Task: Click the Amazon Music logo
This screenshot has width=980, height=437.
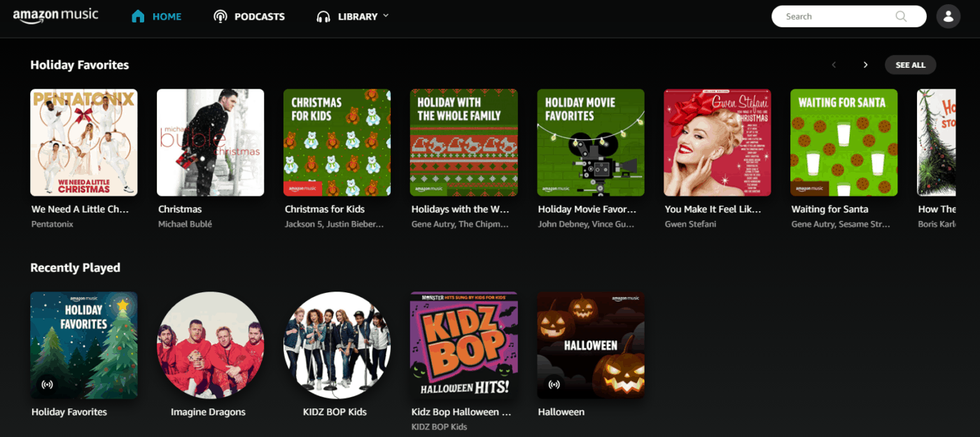Action: (55, 16)
